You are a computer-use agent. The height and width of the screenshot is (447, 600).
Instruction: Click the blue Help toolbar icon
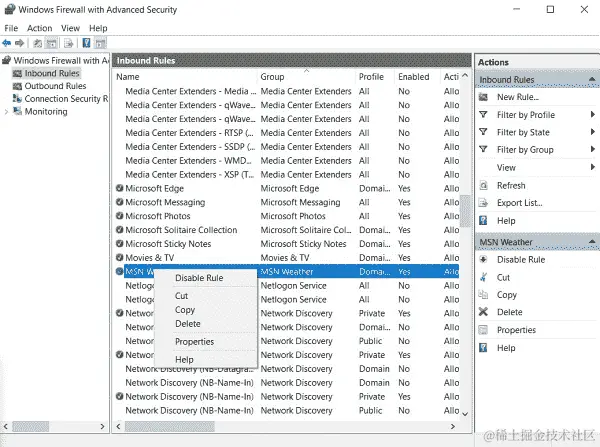click(x=86, y=43)
